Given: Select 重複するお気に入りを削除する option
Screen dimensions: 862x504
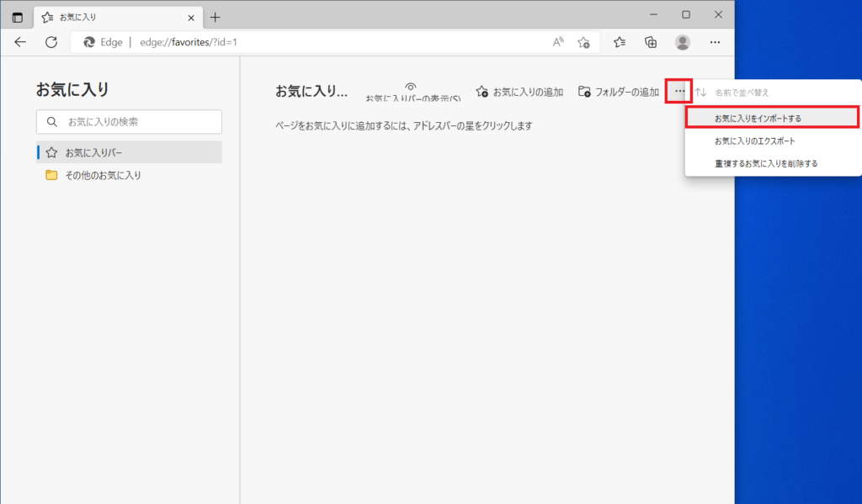Looking at the screenshot, I should pyautogui.click(x=765, y=163).
